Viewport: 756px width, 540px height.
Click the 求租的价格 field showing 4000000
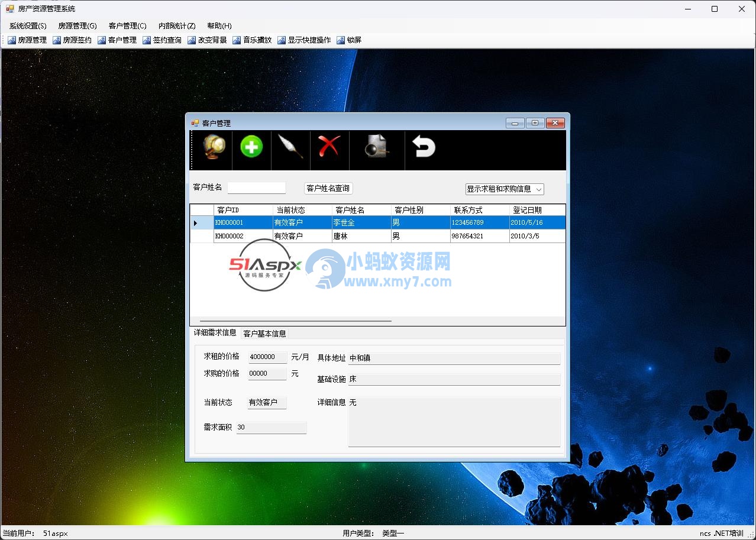coord(267,357)
